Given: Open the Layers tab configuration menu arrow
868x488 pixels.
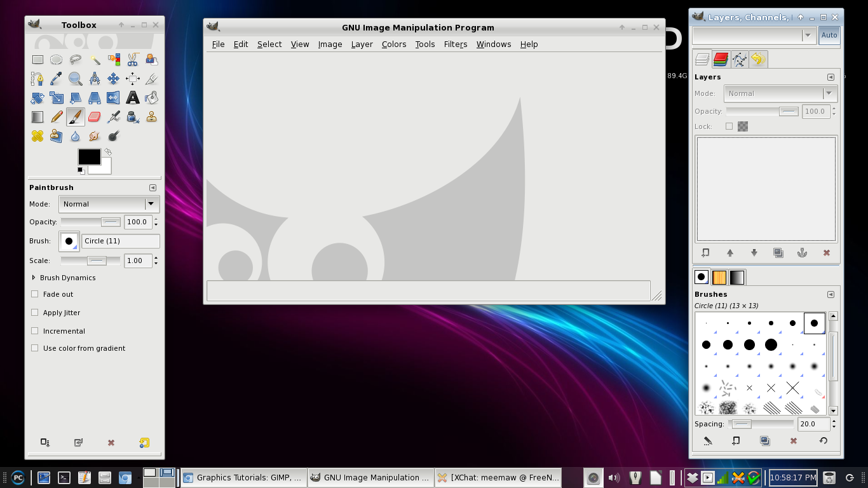Looking at the screenshot, I should [x=831, y=77].
